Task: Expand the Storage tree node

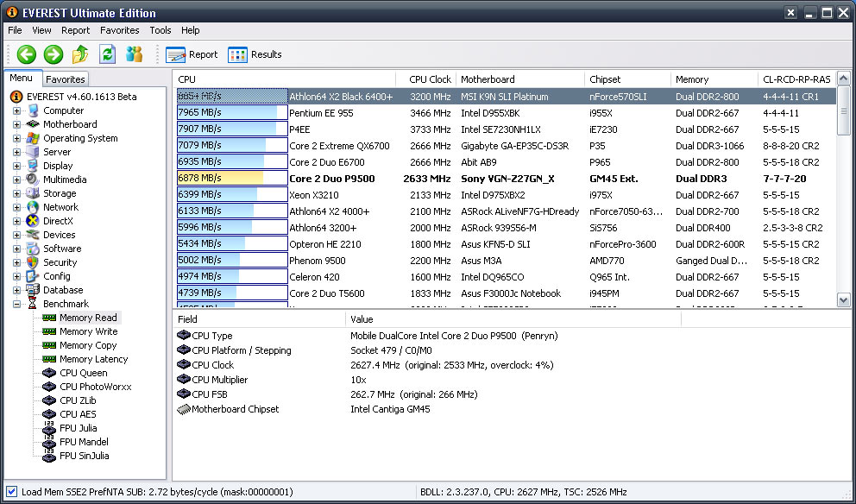Action: 16,194
